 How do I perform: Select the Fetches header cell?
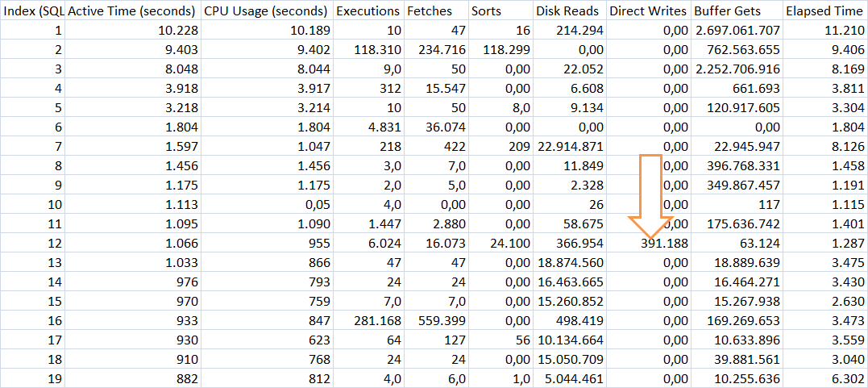pyautogui.click(x=435, y=11)
